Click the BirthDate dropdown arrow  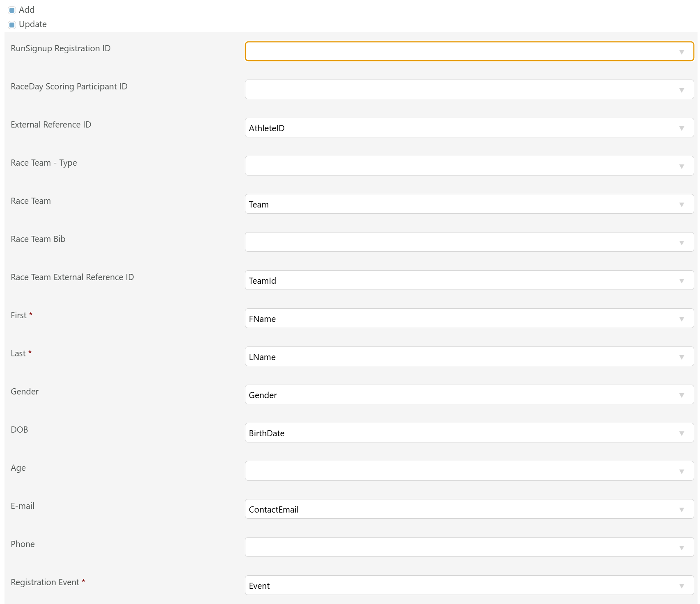[x=681, y=433]
